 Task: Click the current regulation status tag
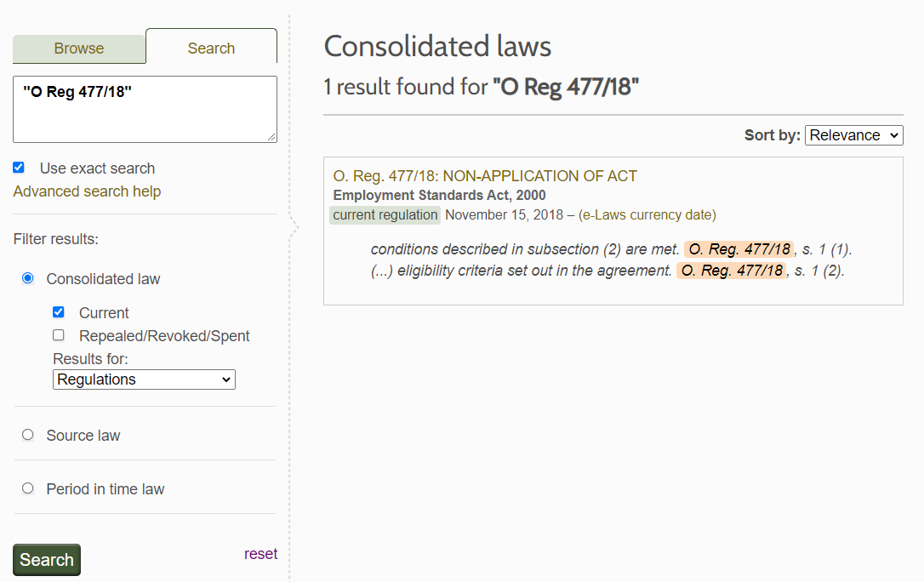tap(385, 214)
